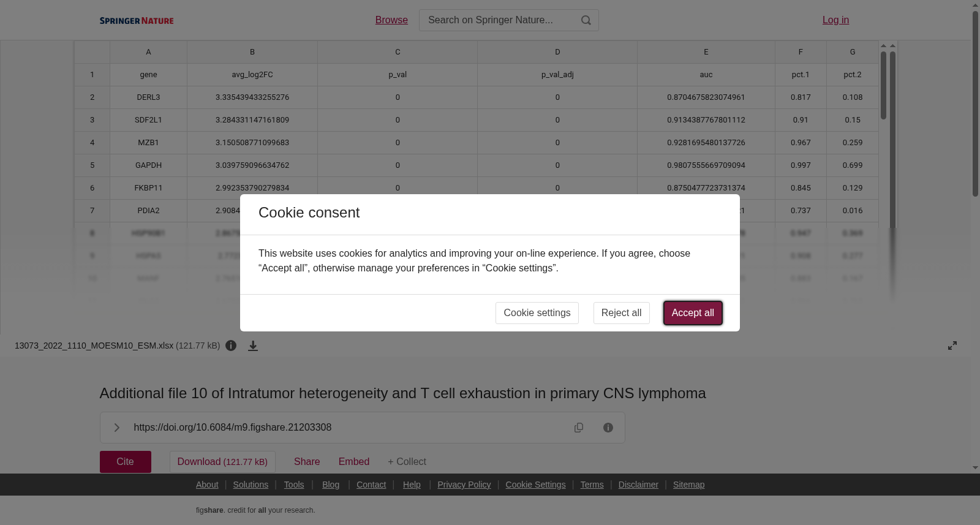Open Privacy Policy footer link
980x525 pixels.
[x=464, y=485]
